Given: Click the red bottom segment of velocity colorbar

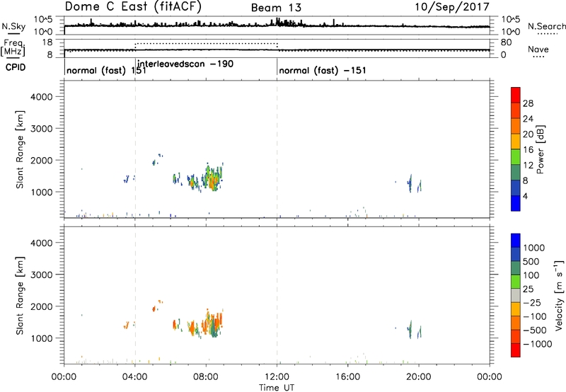Looking at the screenshot, I should pyautogui.click(x=516, y=350).
